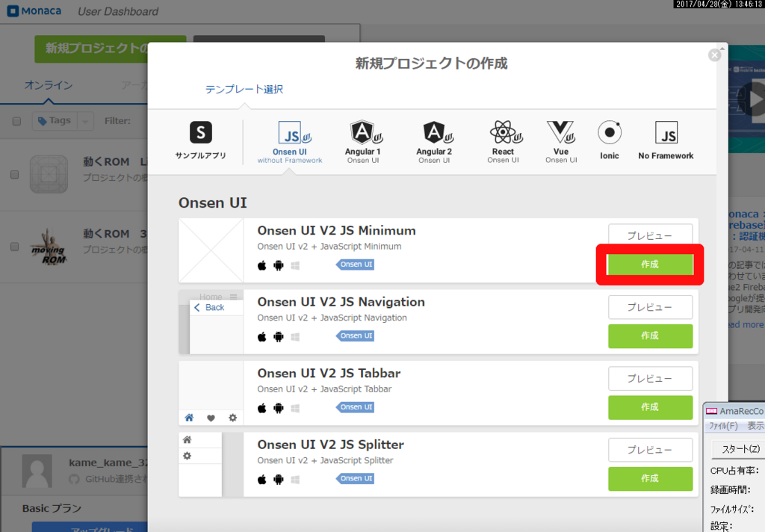Select Onsen UI without Framework template

[290, 141]
